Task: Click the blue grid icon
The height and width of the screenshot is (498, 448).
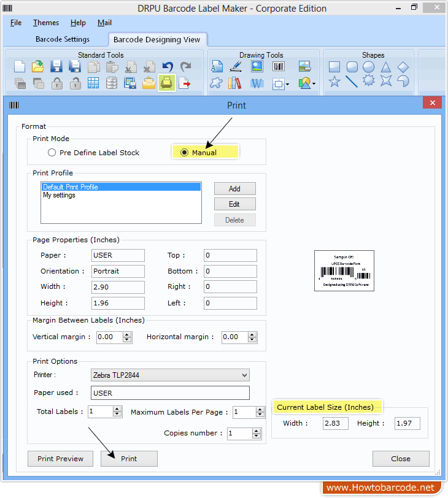Action: point(93,83)
